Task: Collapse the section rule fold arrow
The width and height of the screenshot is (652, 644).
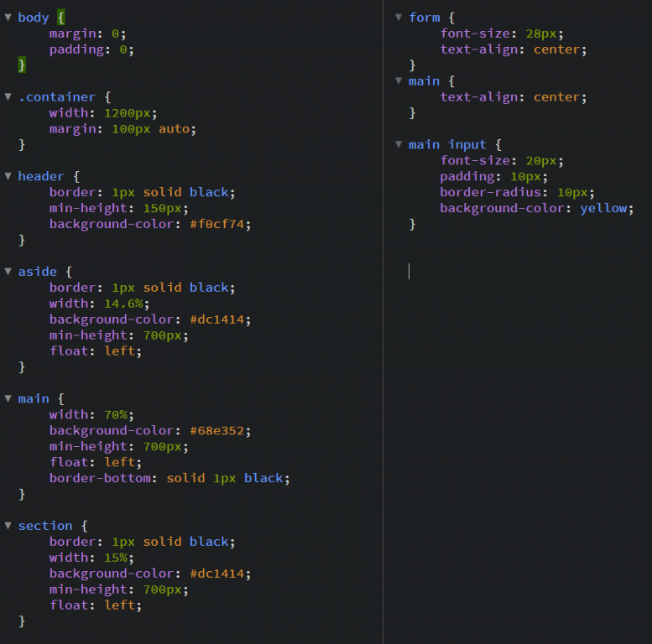Action: (8, 526)
